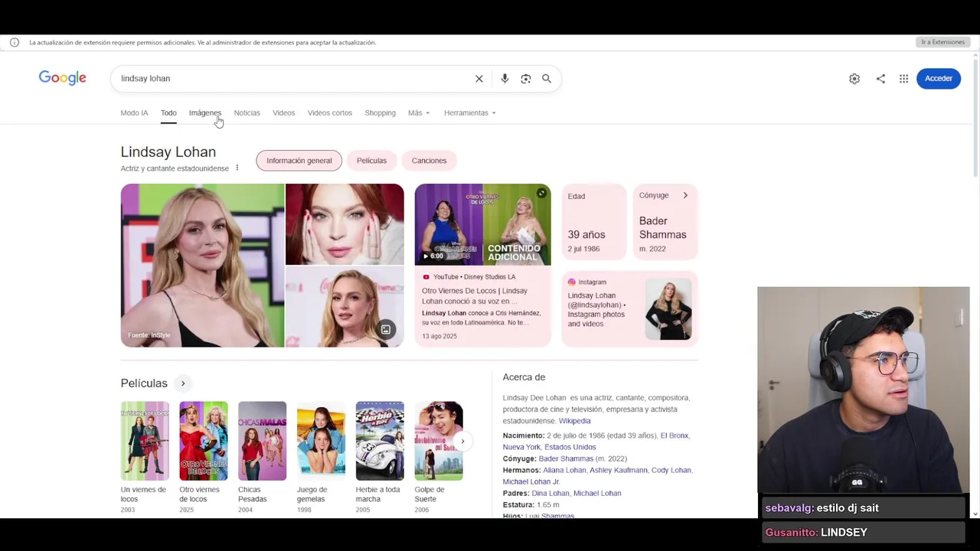The width and height of the screenshot is (980, 551).
Task: Click Ir a Extensiones button
Action: [942, 42]
